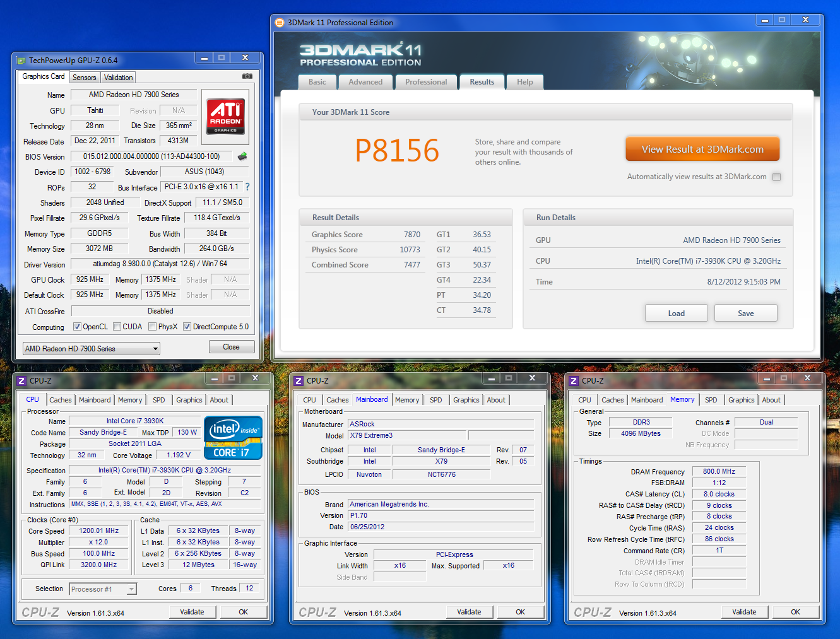Click the P8156 score text
Screen dimensions: 840x639
(397, 151)
